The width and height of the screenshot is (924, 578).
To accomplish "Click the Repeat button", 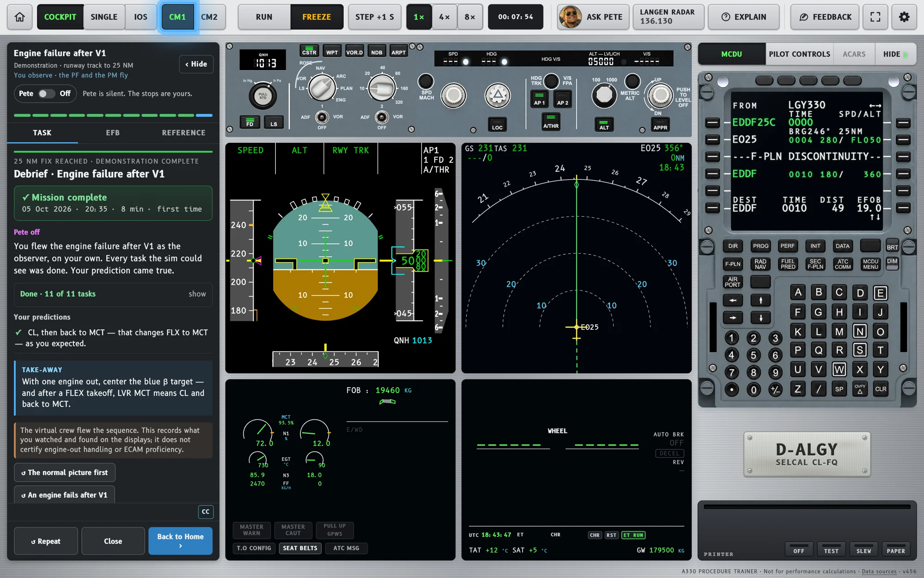I will point(46,541).
